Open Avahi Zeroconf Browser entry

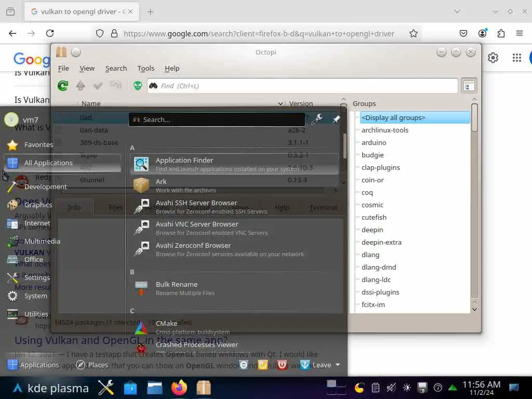tap(234, 249)
